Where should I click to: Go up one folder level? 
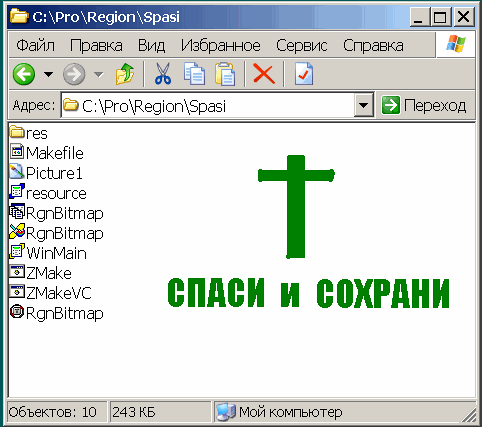click(125, 74)
